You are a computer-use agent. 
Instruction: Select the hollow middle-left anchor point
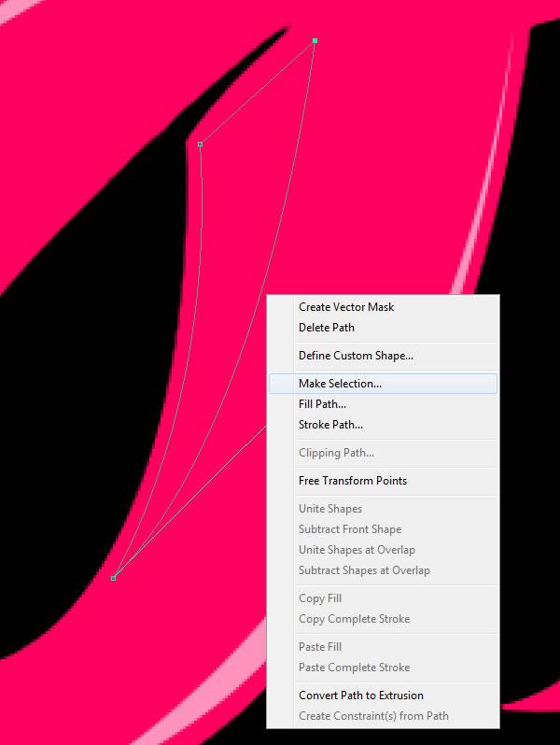pos(201,144)
